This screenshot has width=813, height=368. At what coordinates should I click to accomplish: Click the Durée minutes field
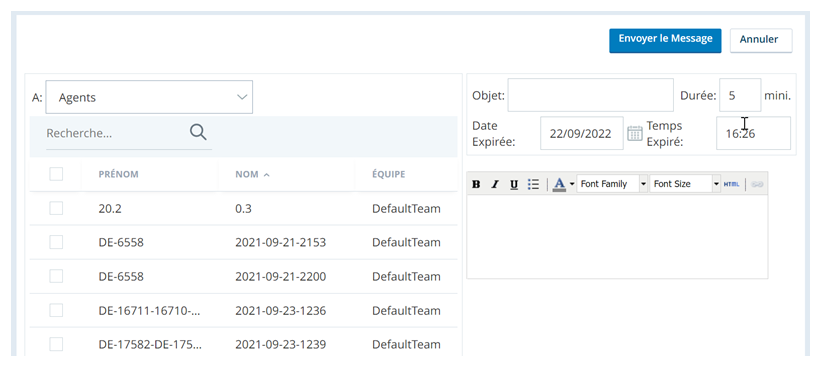click(740, 95)
